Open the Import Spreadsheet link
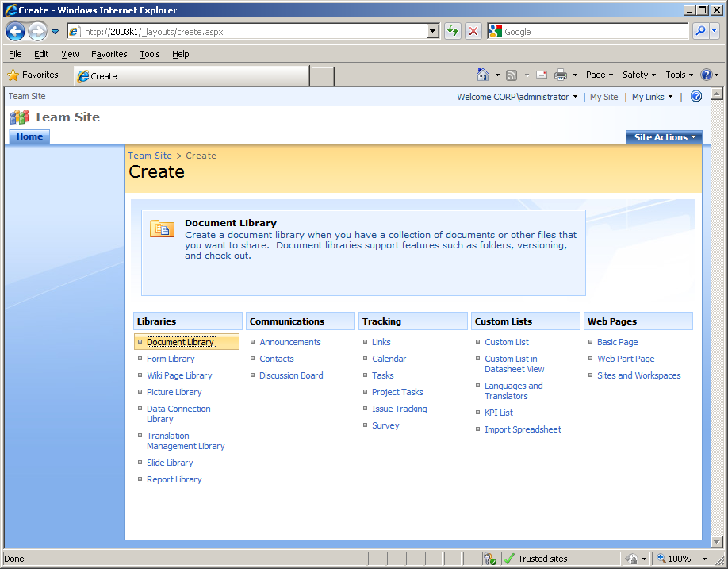This screenshot has height=569, width=728. tap(523, 429)
